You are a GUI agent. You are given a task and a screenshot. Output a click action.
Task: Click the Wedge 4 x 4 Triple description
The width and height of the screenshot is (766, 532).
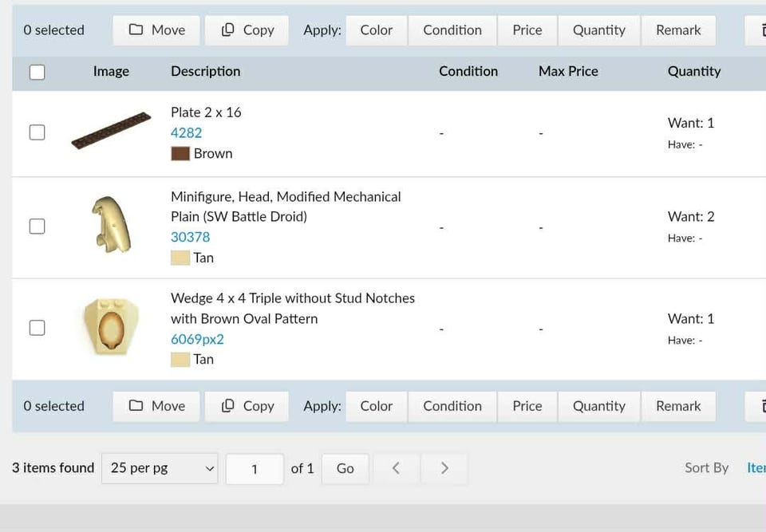click(x=293, y=308)
